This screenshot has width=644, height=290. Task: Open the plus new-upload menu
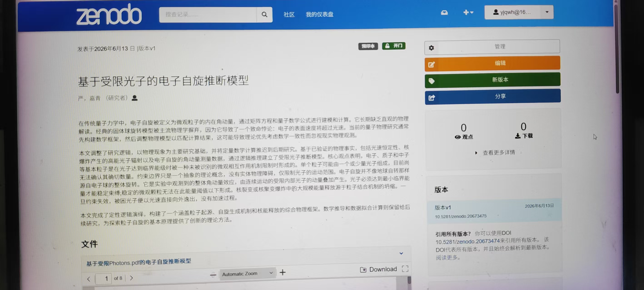pyautogui.click(x=468, y=12)
